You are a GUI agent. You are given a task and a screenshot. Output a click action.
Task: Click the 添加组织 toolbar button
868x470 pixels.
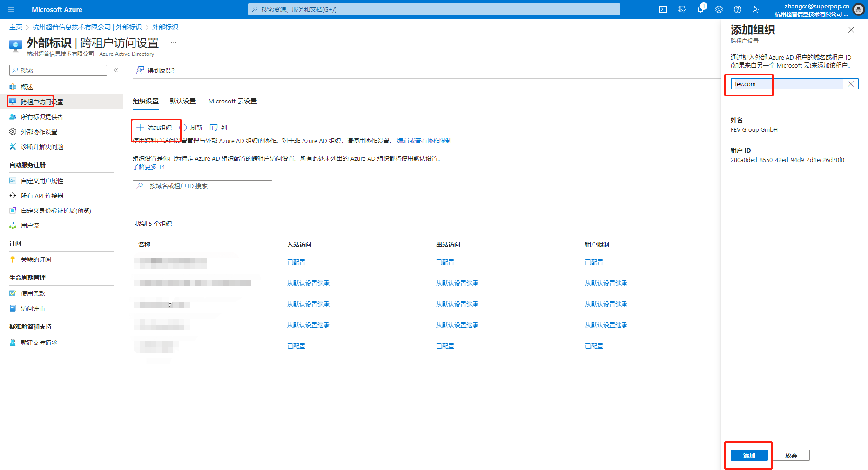(155, 128)
